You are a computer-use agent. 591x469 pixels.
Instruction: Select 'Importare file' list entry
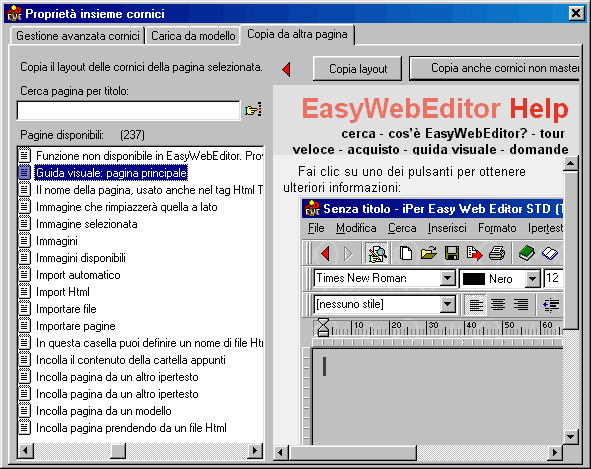tap(66, 309)
